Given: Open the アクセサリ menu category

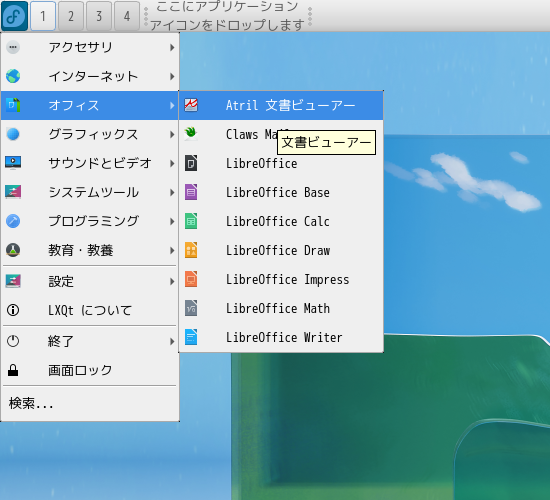Looking at the screenshot, I should click(90, 47).
